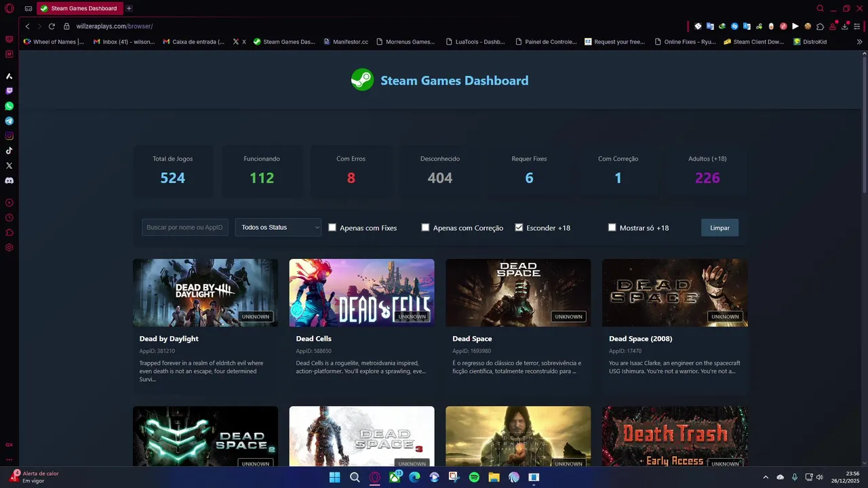Reload the page with the refresh icon
Viewport: 868px width, 488px height.
tap(52, 26)
